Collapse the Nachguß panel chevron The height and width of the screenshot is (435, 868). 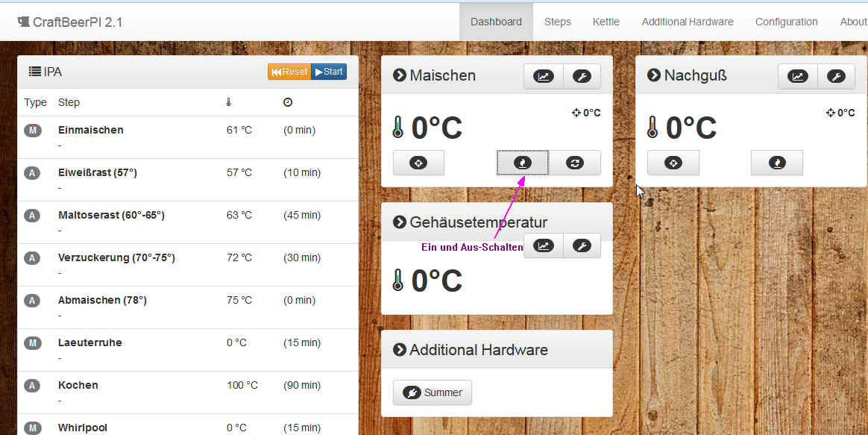(x=654, y=75)
